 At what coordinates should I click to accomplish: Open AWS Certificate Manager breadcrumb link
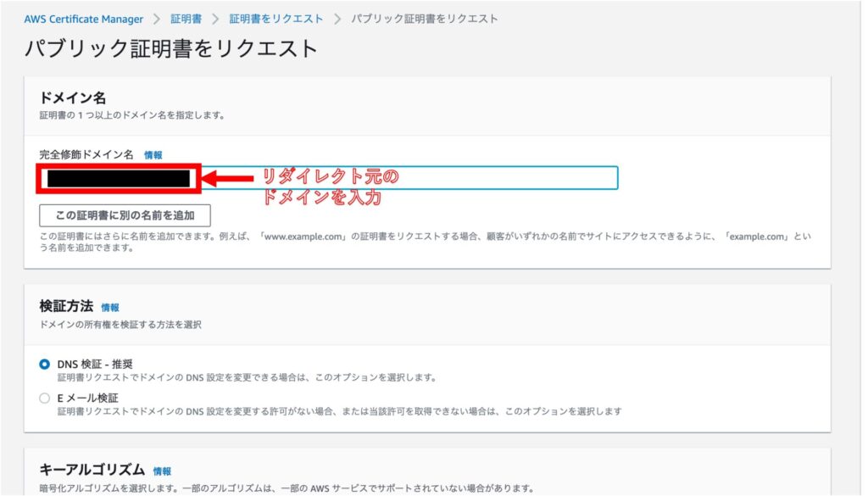tap(84, 19)
